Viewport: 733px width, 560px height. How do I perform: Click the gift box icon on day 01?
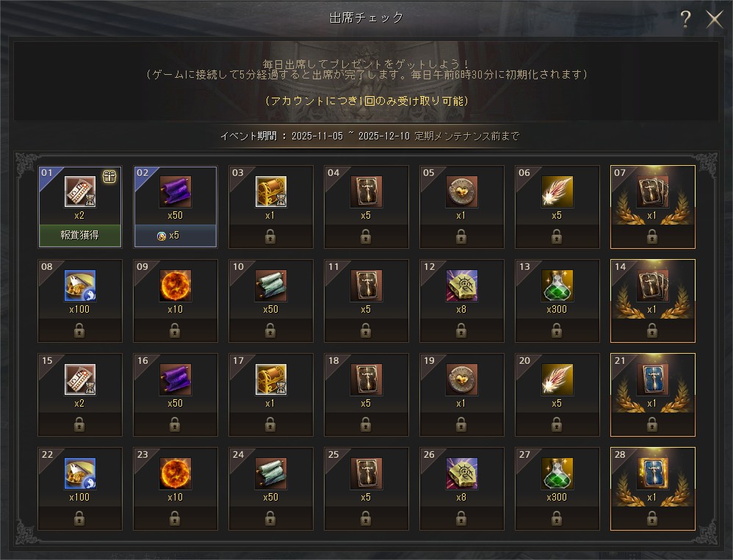coord(109,176)
